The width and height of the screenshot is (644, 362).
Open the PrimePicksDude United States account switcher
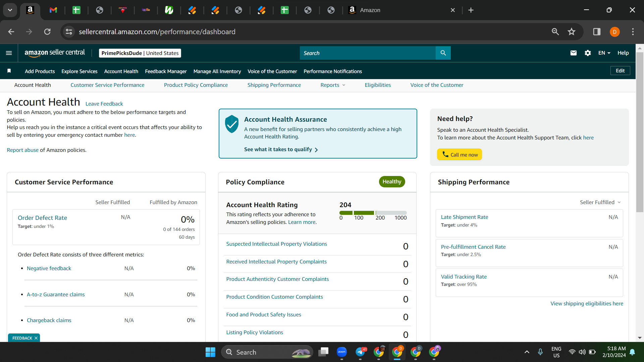pyautogui.click(x=140, y=53)
